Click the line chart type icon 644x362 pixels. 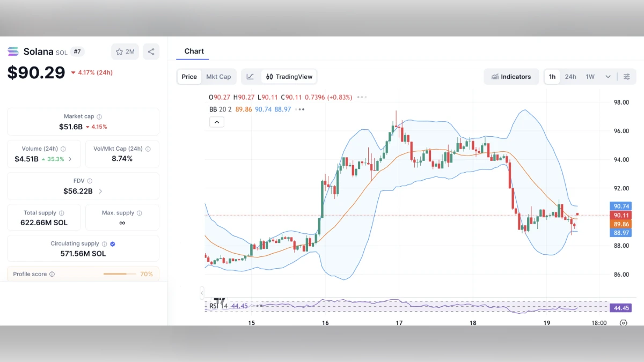(x=250, y=77)
